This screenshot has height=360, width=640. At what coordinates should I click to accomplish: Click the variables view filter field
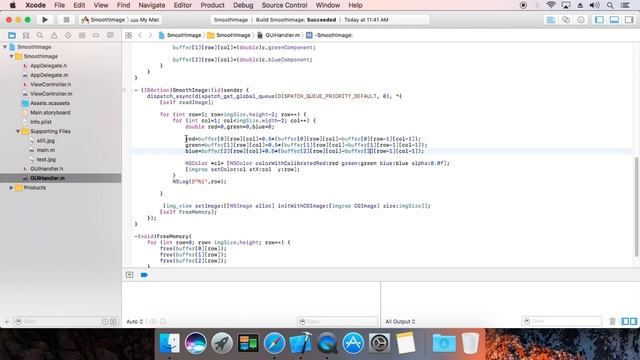click(337, 322)
